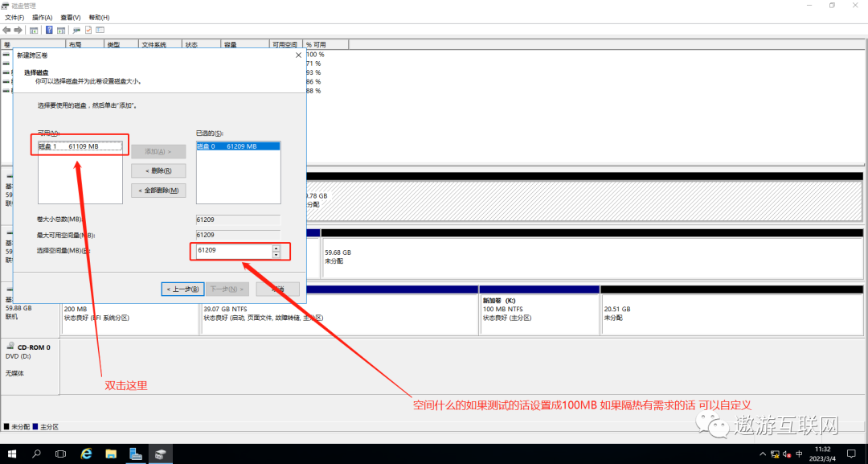Viewport: 868px width, 464px height.
Task: Click the 71 % value in volume list
Action: click(314, 64)
